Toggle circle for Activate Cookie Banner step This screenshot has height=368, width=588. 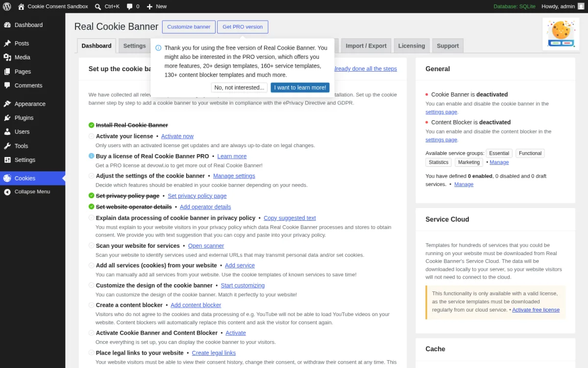tap(91, 333)
